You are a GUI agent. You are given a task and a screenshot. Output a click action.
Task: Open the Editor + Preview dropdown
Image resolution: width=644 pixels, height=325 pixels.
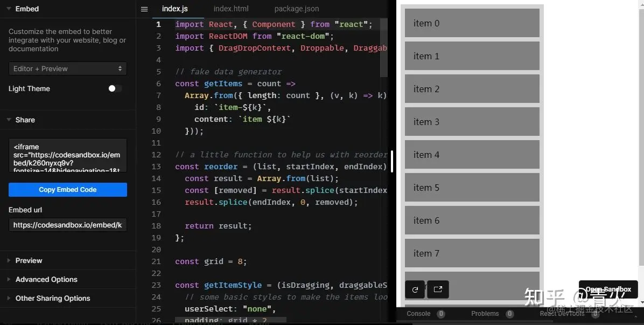(68, 68)
